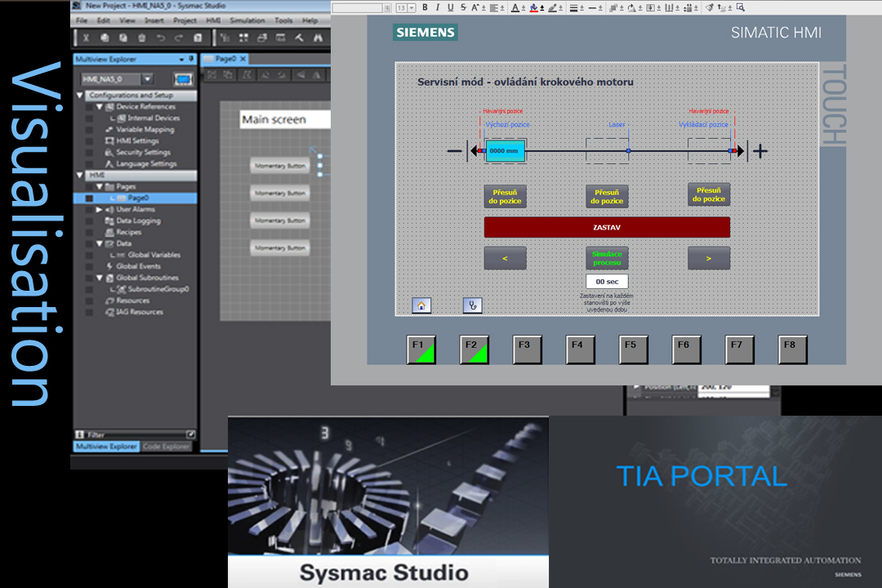882x588 pixels.
Task: Open Find with the binoculars icon
Action: pyautogui.click(x=318, y=38)
